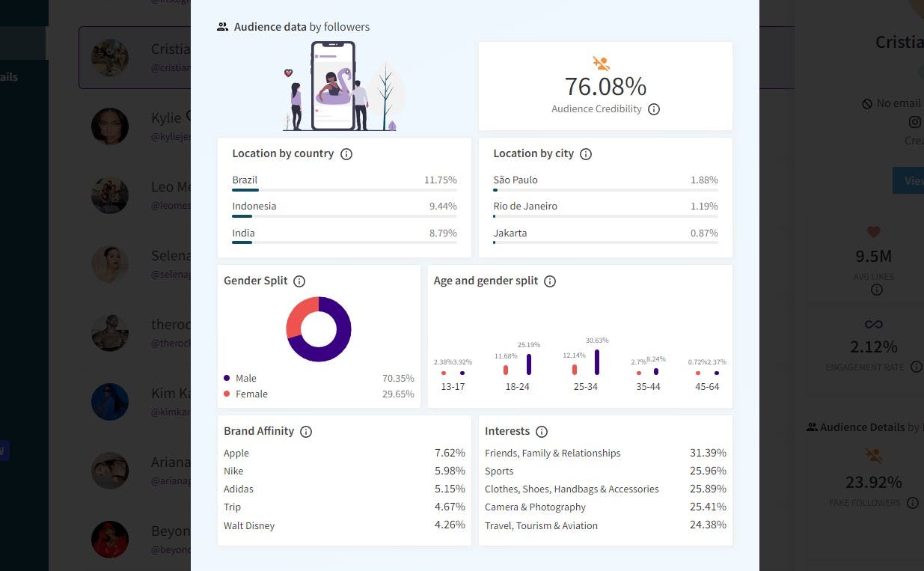
Task: Open Gender Split info tooltip icon
Action: click(x=299, y=281)
